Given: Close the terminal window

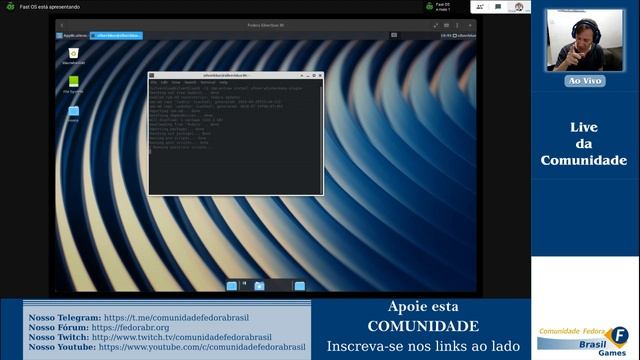Looking at the screenshot, I should [x=320, y=76].
